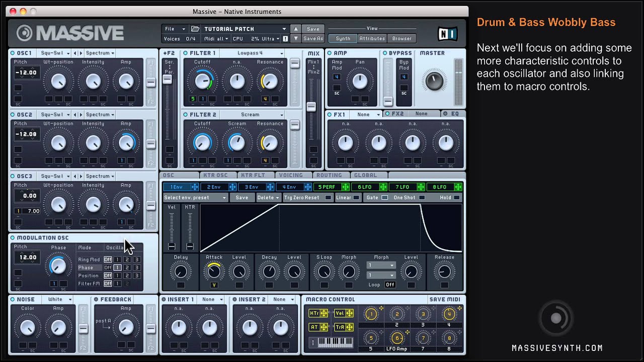This screenshot has width=644, height=362.
Task: Click the KTr macro source handle
Action: [324, 313]
